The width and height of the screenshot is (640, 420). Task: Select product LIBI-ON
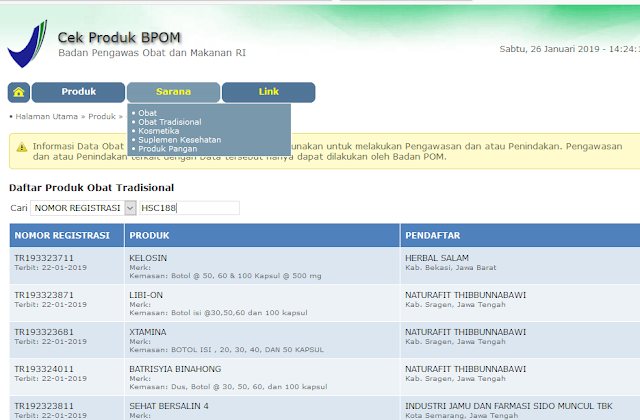pyautogui.click(x=146, y=295)
